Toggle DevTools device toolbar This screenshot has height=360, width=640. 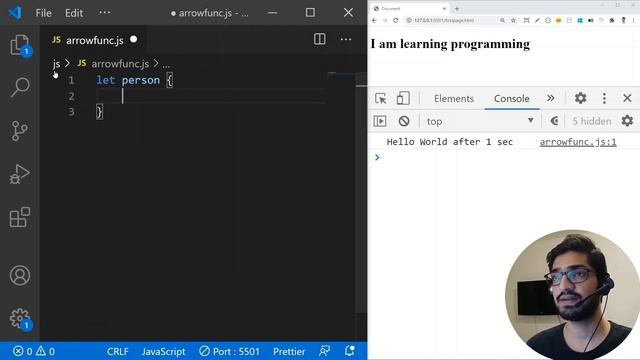coord(403,98)
